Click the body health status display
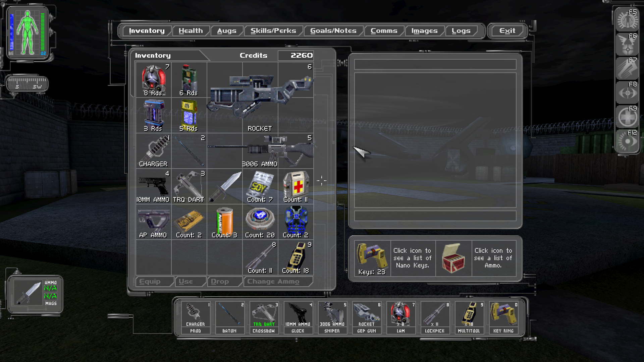This screenshot has height=362, width=644. point(28,33)
